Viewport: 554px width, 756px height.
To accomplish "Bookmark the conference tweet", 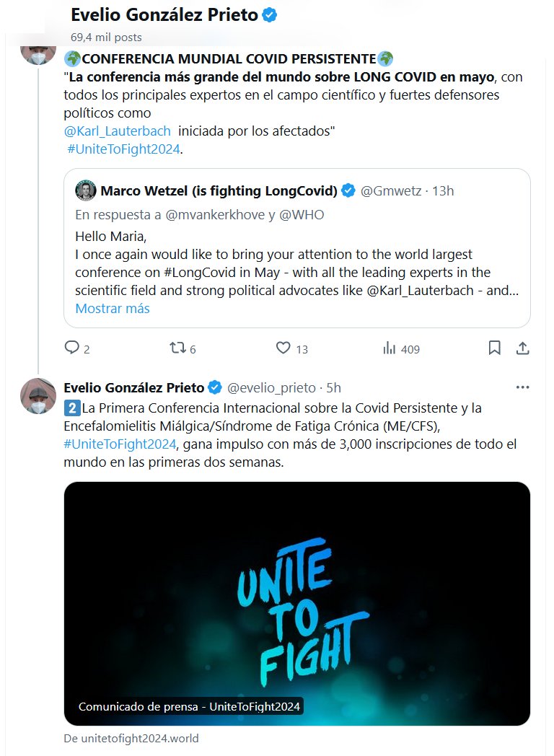I will click(x=495, y=348).
